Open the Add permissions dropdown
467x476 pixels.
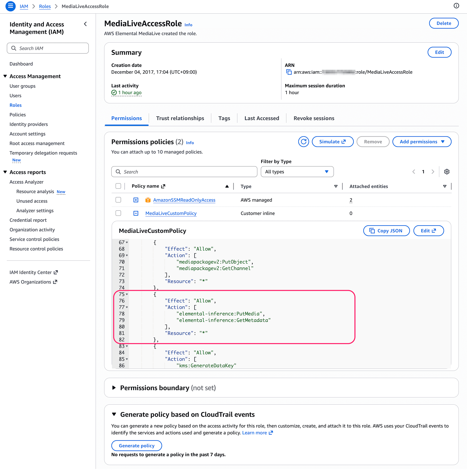422,142
